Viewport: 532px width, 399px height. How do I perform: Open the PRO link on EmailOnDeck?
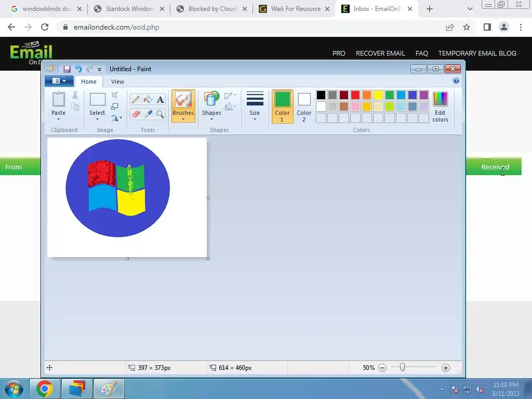pyautogui.click(x=339, y=54)
